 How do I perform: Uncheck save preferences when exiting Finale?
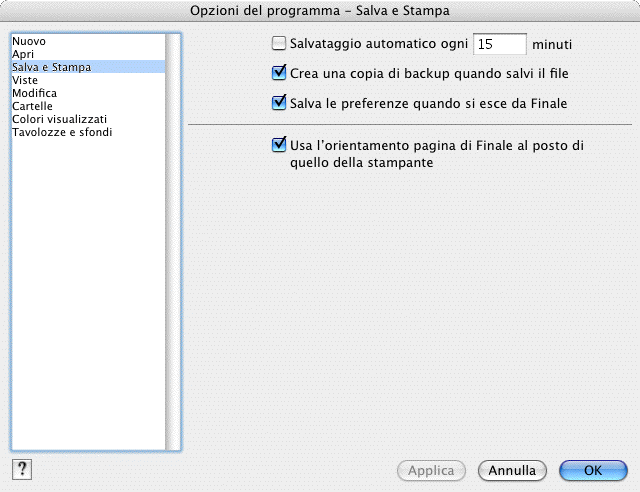pyautogui.click(x=279, y=102)
